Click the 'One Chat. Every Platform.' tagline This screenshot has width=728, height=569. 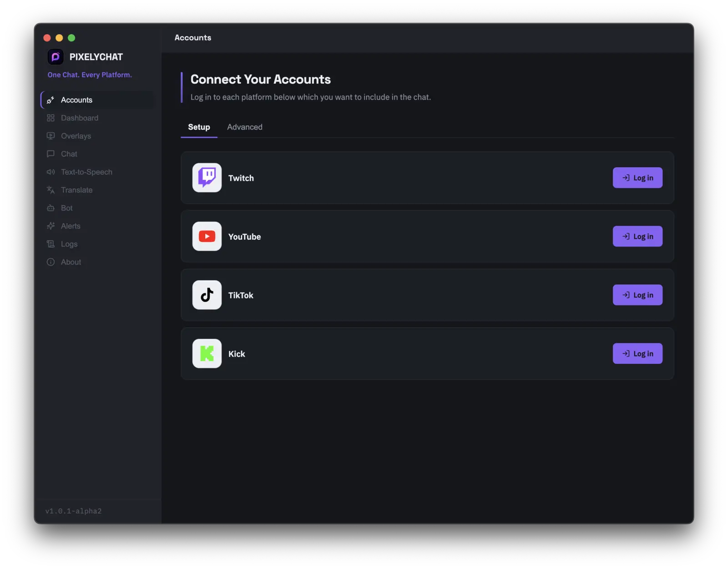(x=90, y=75)
